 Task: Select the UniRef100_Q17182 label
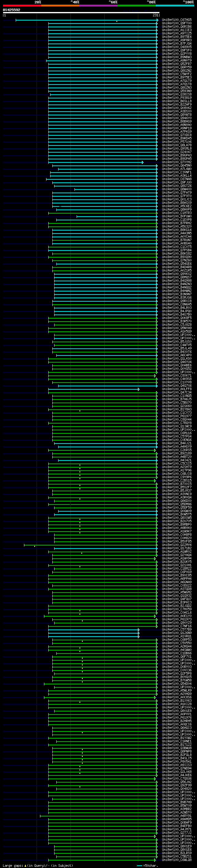[x=177, y=548]
